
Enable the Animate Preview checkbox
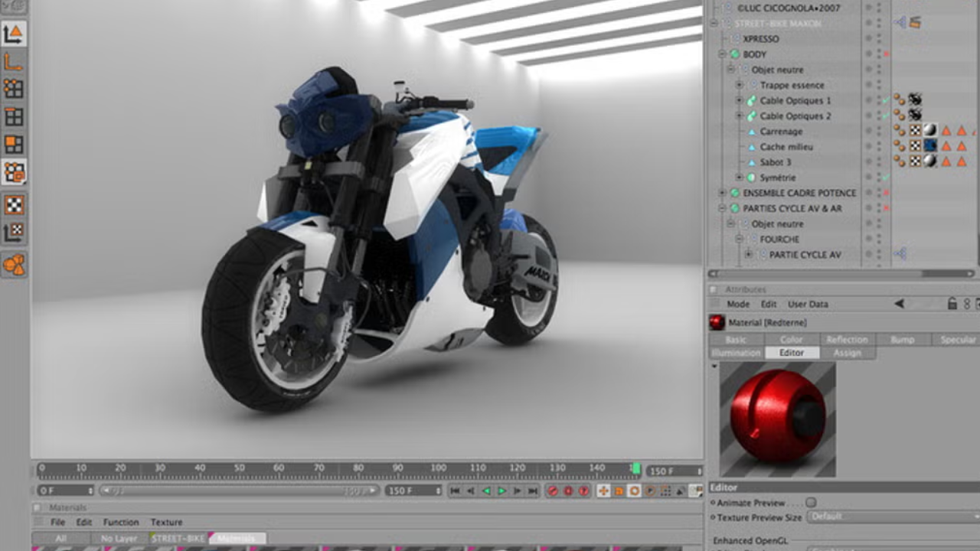(x=811, y=503)
